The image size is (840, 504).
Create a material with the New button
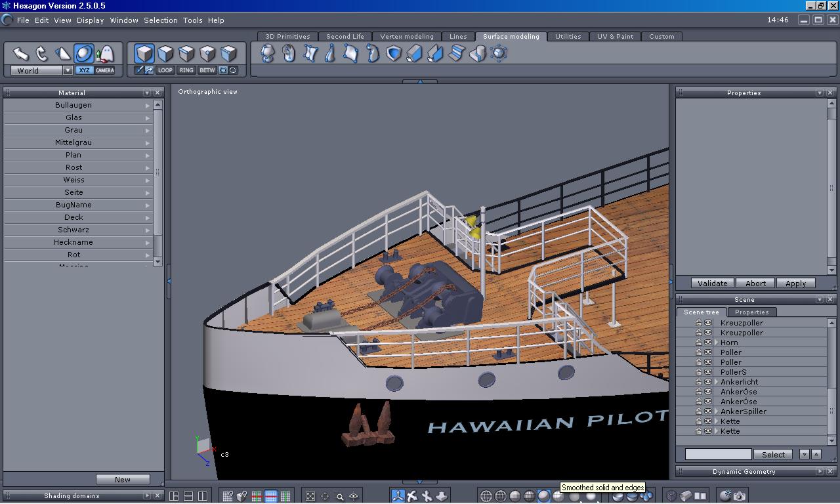coord(123,479)
